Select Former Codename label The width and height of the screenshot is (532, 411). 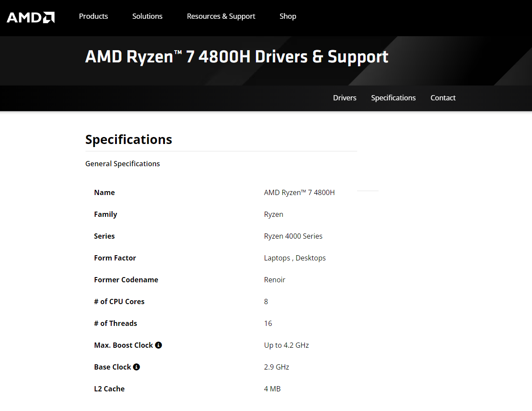(x=126, y=280)
